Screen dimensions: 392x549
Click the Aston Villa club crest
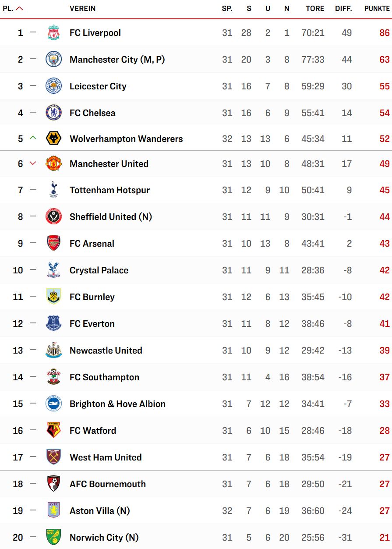[53, 510]
